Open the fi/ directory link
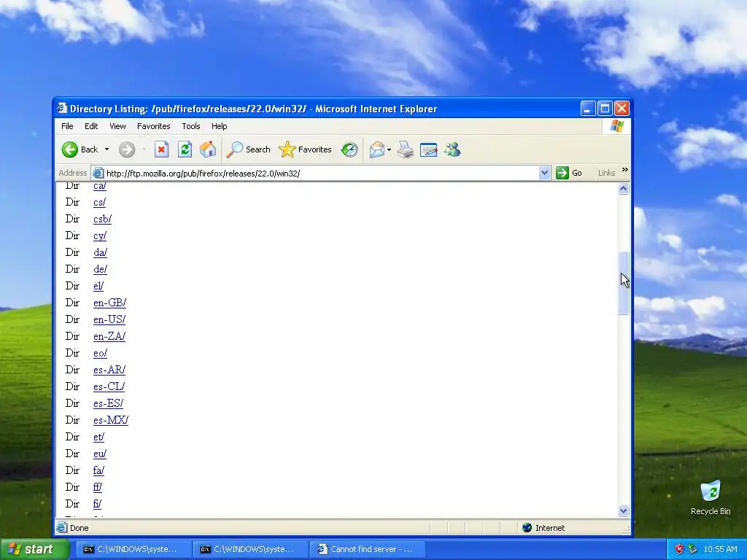Image resolution: width=747 pixels, height=560 pixels. (97, 504)
